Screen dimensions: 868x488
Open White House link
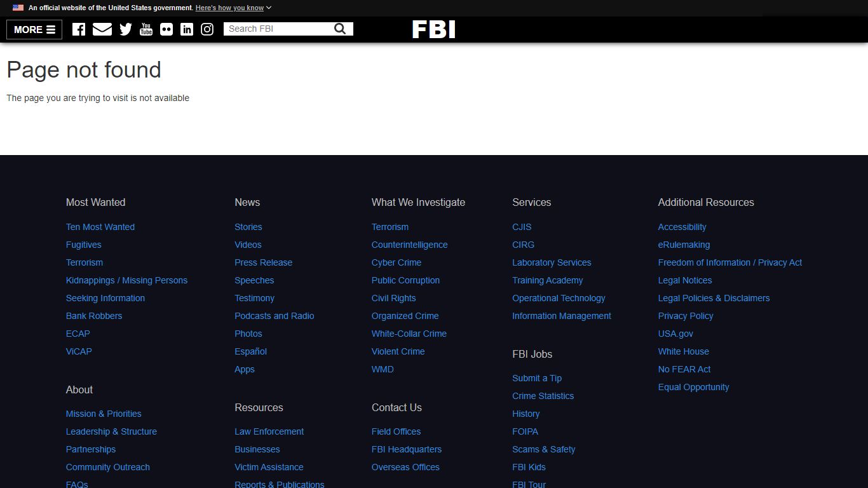tap(684, 351)
